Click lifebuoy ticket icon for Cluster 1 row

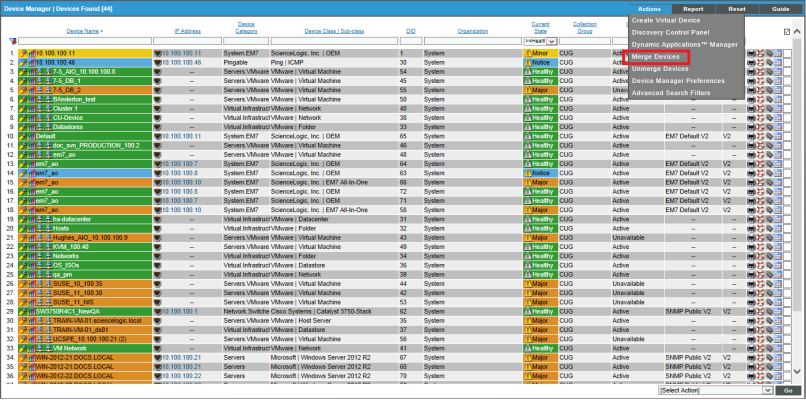pos(760,109)
